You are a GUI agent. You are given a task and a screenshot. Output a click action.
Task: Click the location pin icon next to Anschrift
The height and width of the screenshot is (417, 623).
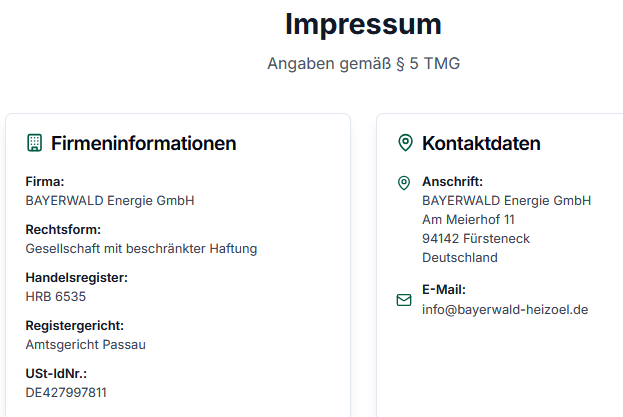pos(404,183)
